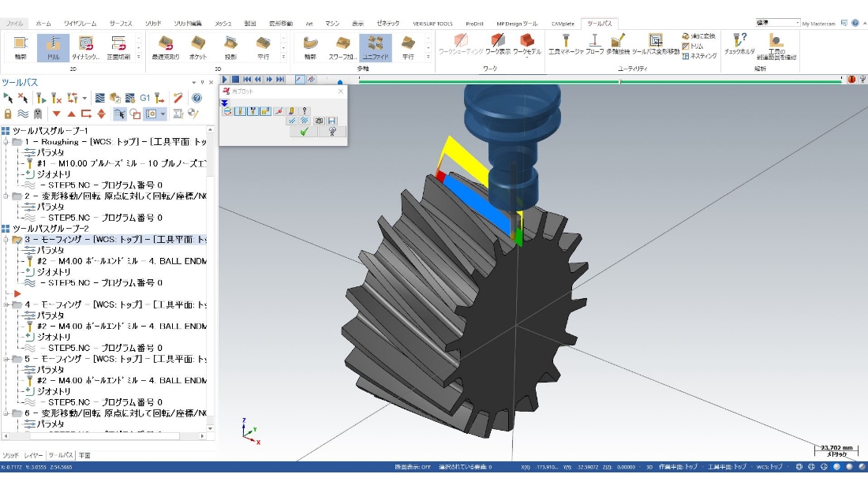Click the トリム command

[x=693, y=46]
